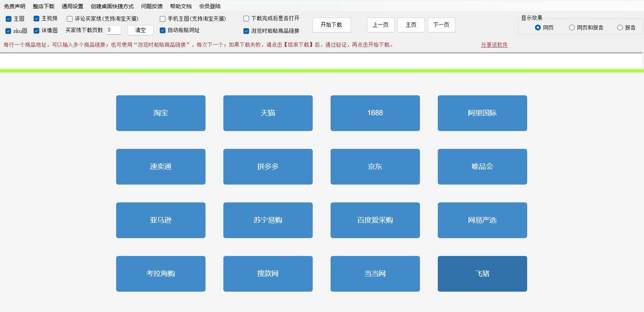The height and width of the screenshot is (312, 644).
Task: Select the 网页和报告 radio button
Action: (x=572, y=27)
